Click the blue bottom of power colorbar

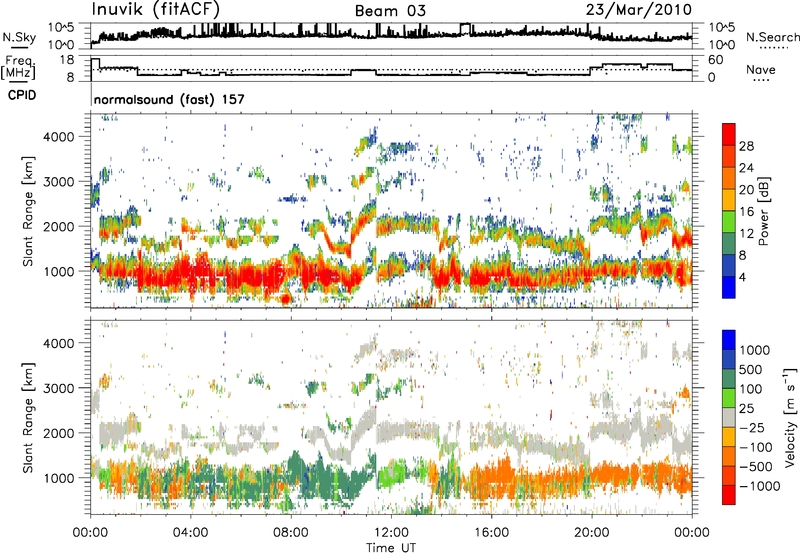(729, 287)
